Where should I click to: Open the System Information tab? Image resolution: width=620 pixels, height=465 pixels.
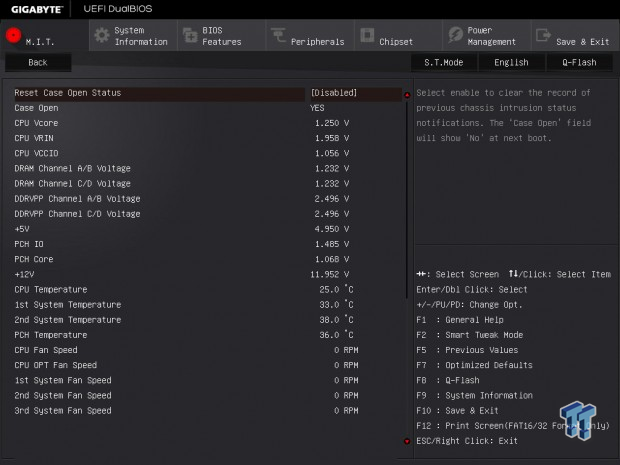tap(133, 35)
